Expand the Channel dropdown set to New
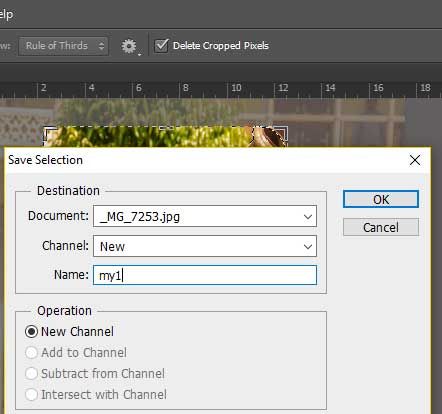Screen dimensions: 442x414 tap(205, 246)
